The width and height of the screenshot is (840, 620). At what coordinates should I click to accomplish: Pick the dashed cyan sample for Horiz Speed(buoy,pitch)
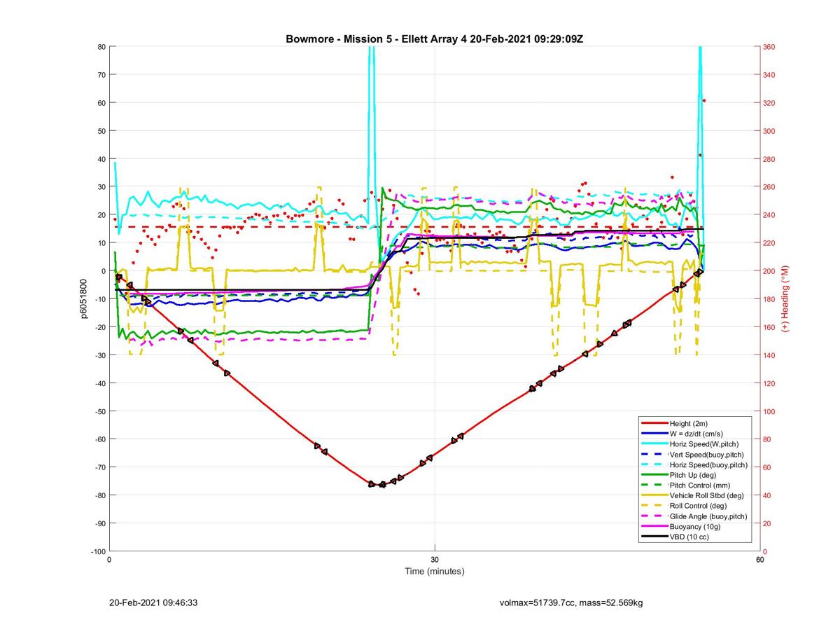[x=654, y=465]
